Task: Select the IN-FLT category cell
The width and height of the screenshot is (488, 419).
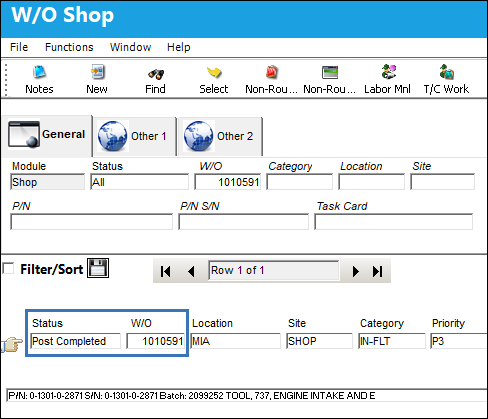Action: tap(392, 341)
